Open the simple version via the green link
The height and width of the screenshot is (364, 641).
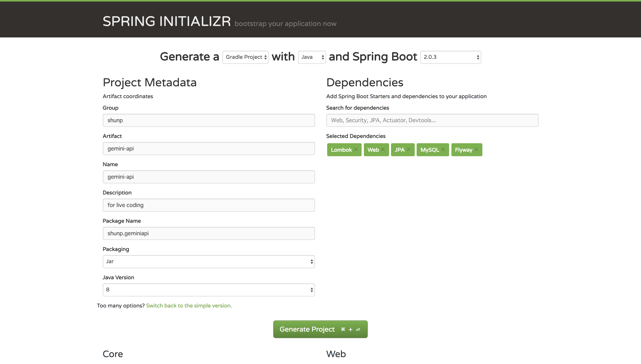189,305
